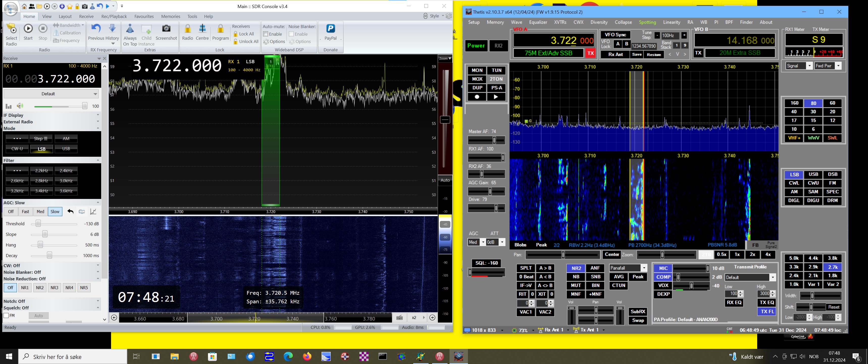The width and height of the screenshot is (868, 364).
Task: Tick the FM squelch checkbox
Action: tap(6, 316)
